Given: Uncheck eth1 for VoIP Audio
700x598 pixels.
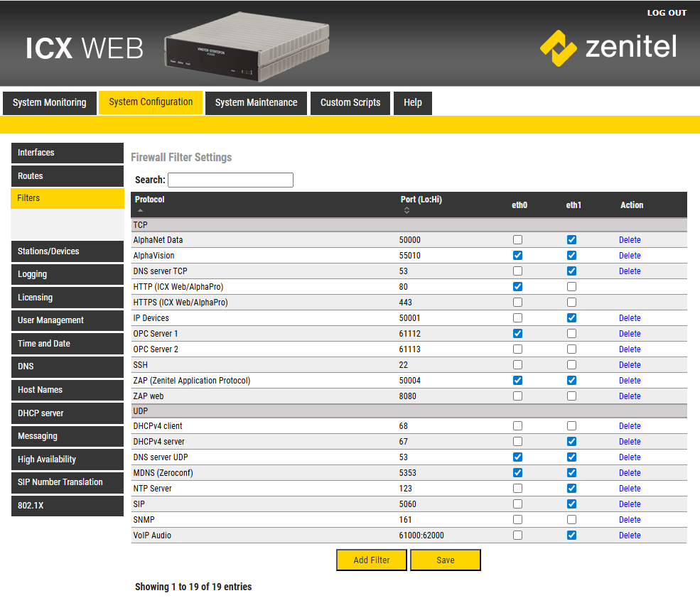Looking at the screenshot, I should point(571,535).
